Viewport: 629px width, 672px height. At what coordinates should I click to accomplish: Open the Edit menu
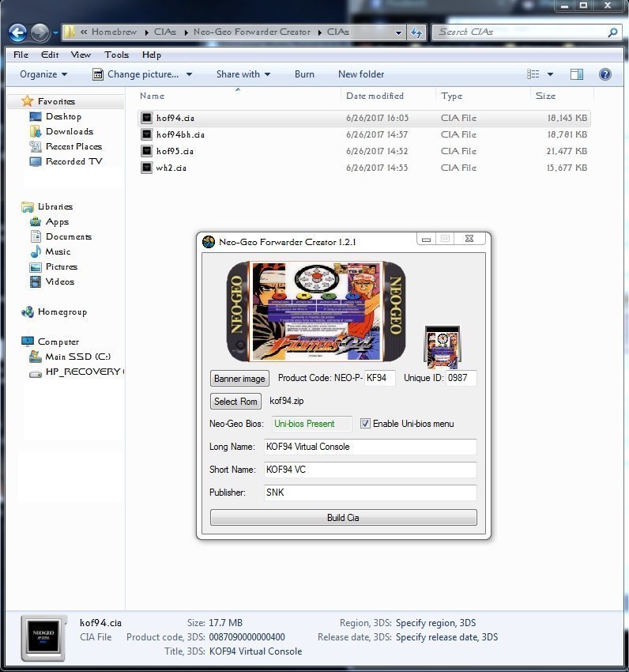tap(50, 55)
